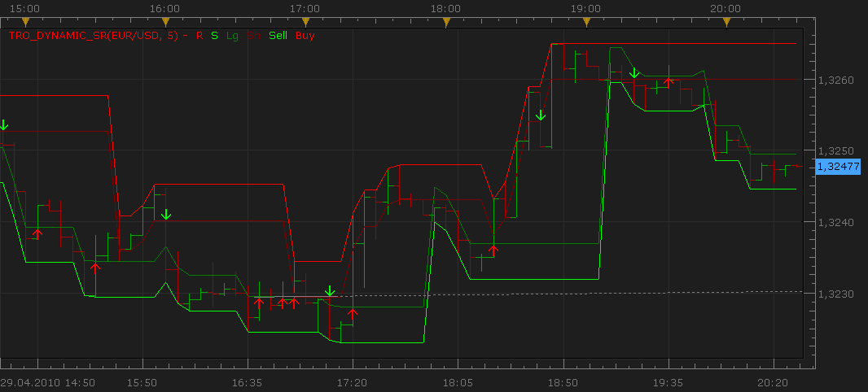Viewport: 868px width, 392px height.
Task: Click the red Buy legend entry
Action: (305, 36)
